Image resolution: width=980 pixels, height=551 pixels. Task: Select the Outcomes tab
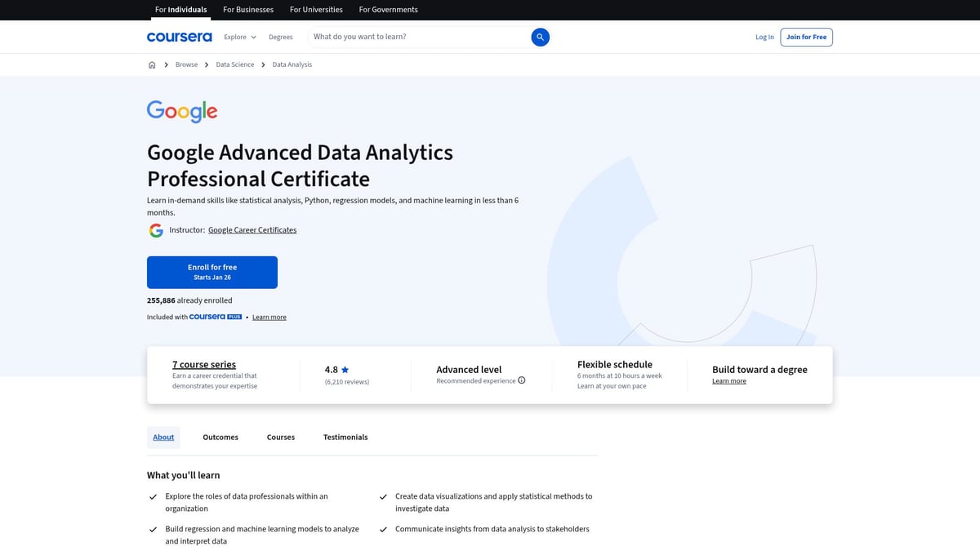click(x=220, y=438)
